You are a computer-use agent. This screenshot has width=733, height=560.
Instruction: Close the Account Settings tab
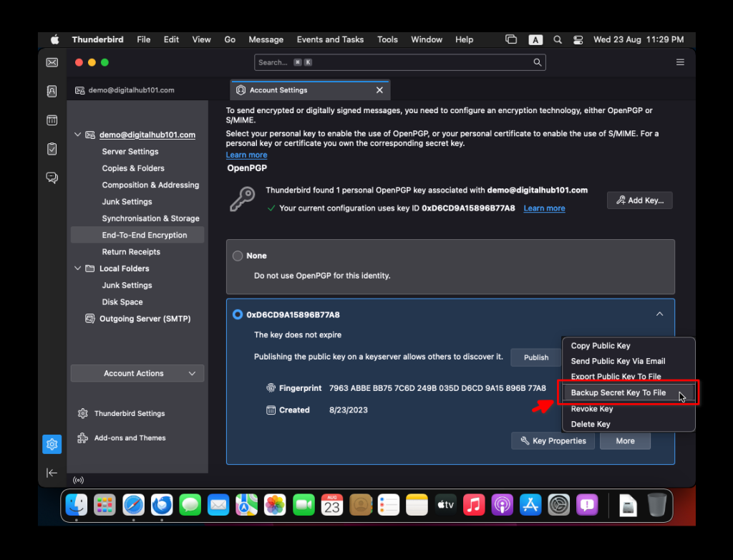(x=379, y=90)
